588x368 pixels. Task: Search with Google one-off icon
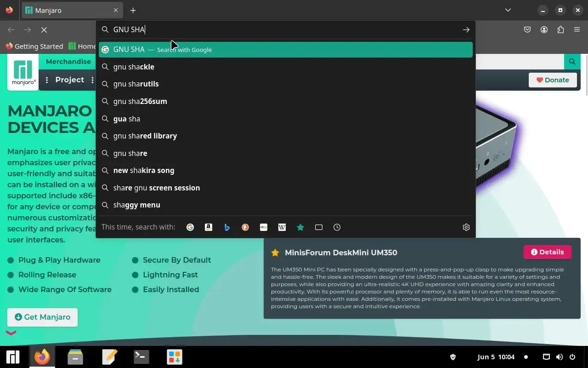tap(190, 227)
